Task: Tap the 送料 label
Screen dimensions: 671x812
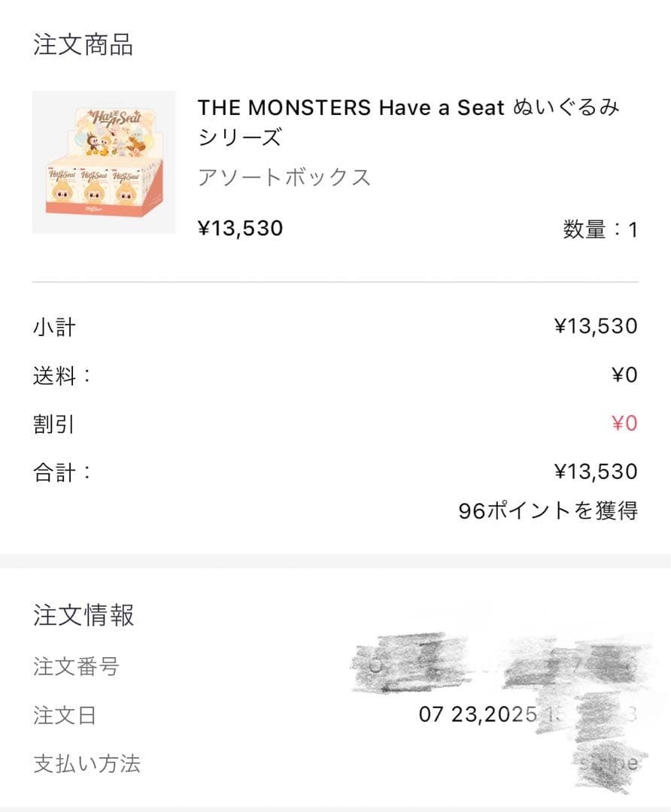Action: (62, 375)
